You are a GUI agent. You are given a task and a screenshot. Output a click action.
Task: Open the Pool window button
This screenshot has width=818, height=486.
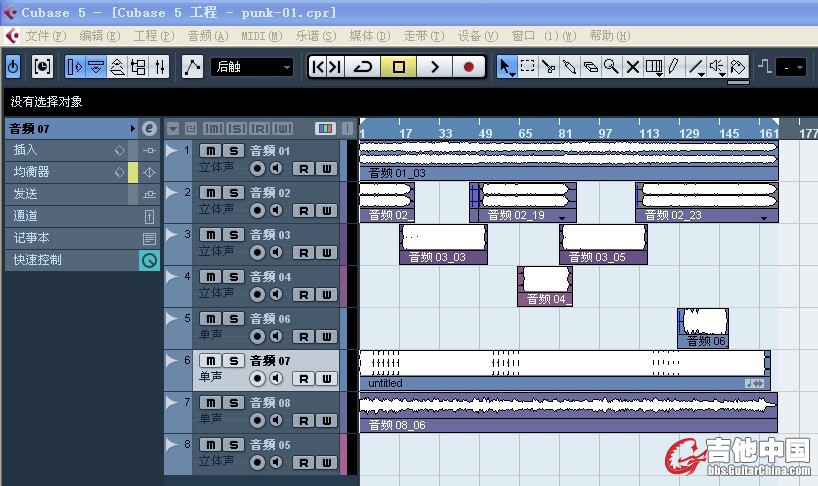[138, 67]
